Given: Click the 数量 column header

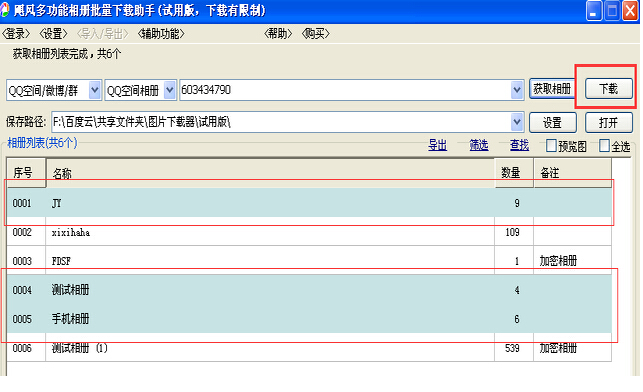Looking at the screenshot, I should click(x=514, y=173).
